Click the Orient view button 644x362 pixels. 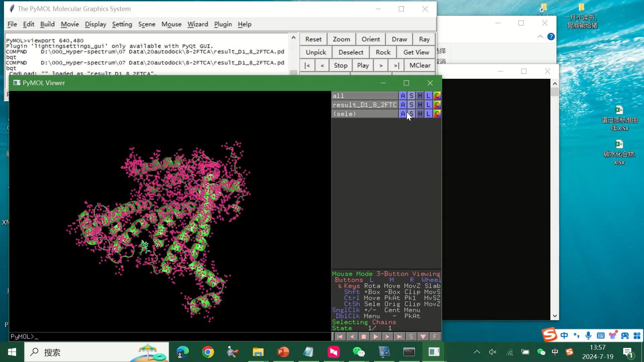(371, 39)
